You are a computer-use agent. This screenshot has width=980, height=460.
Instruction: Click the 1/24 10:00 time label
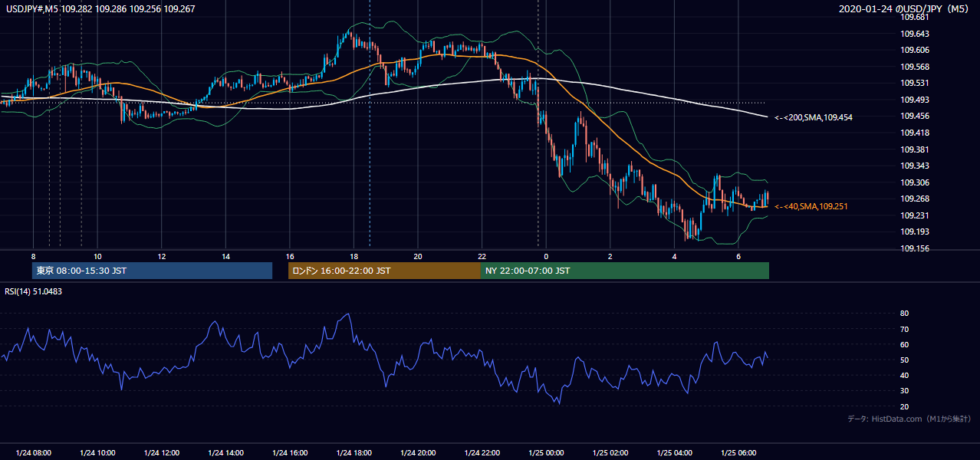(x=97, y=453)
